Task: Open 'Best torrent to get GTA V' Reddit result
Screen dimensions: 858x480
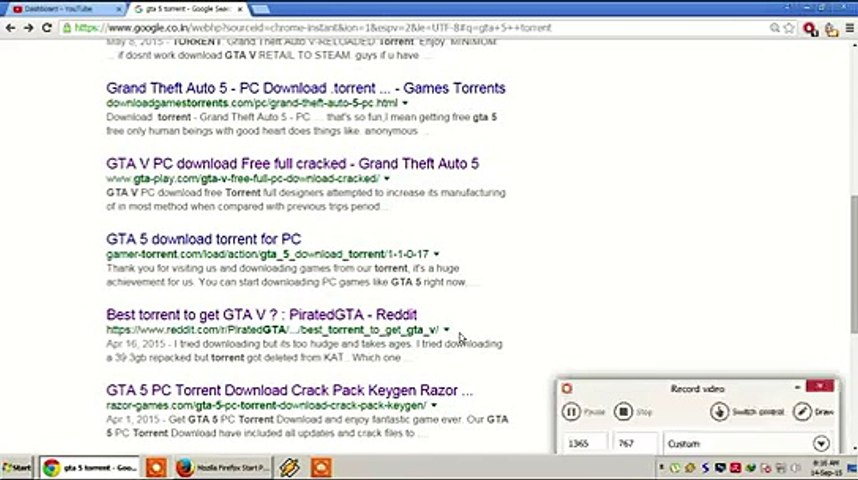Action: point(262,315)
